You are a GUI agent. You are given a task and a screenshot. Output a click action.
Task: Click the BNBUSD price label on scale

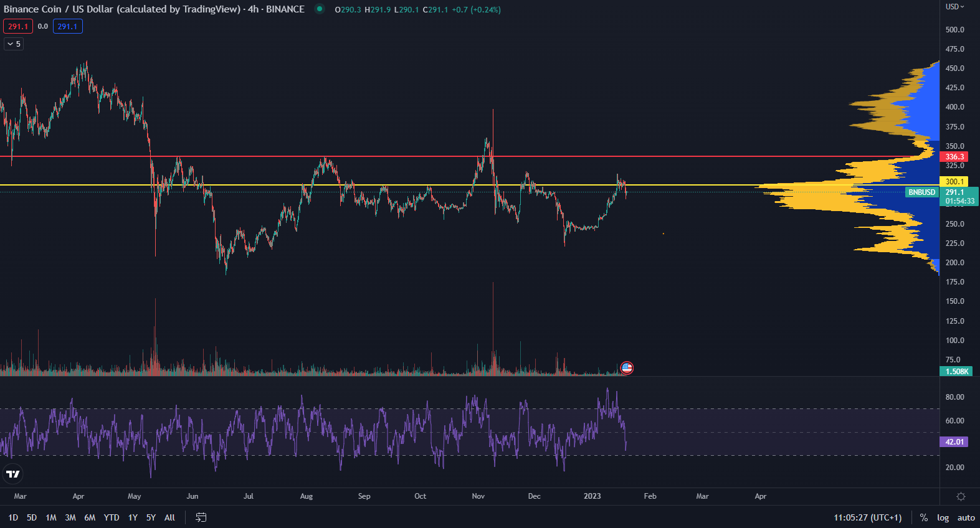pyautogui.click(x=921, y=192)
